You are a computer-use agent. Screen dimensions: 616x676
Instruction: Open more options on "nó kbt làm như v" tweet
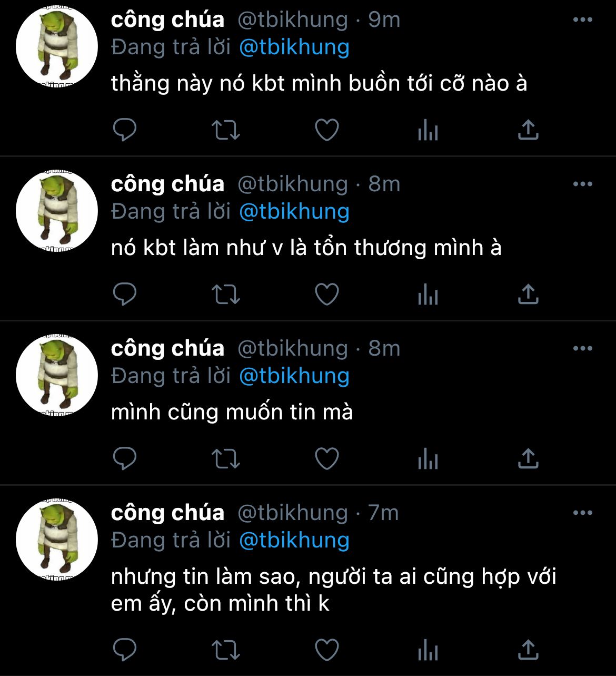point(583,184)
